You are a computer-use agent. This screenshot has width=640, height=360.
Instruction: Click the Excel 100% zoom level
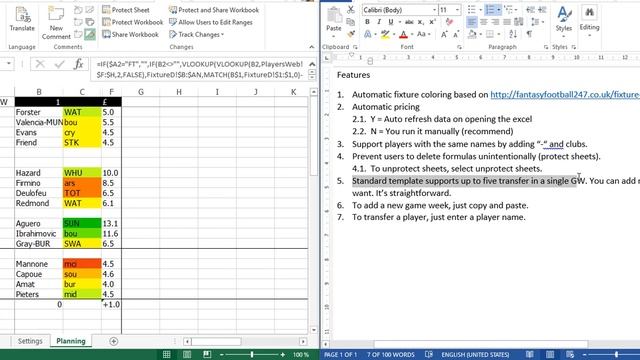tap(300, 355)
